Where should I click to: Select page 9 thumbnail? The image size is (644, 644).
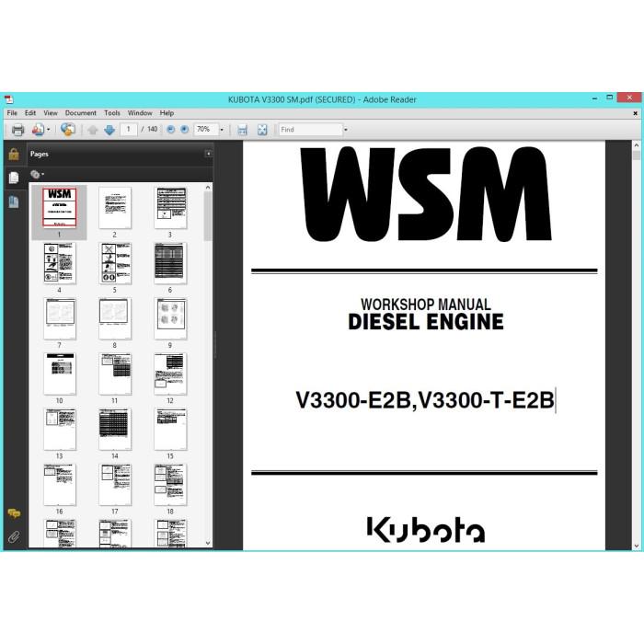pos(170,318)
